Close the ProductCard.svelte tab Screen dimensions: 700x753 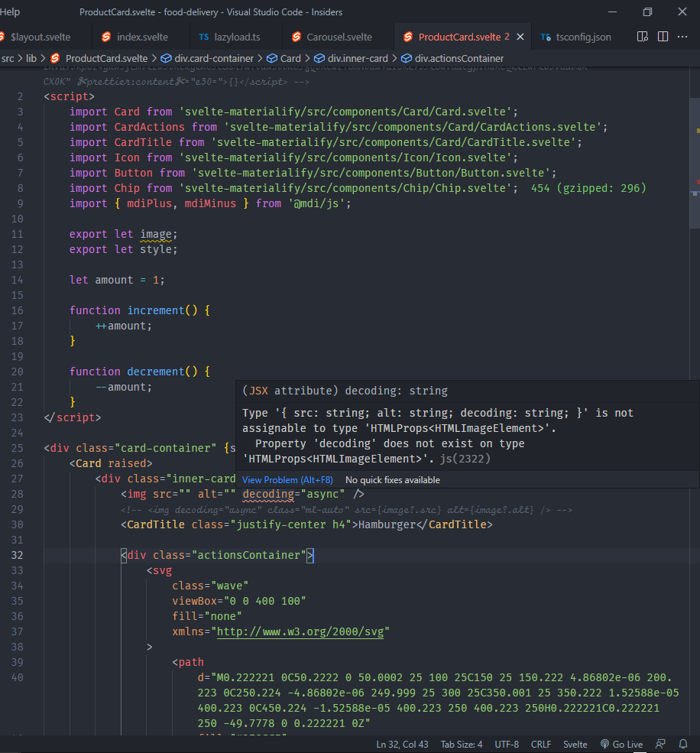pyautogui.click(x=520, y=36)
